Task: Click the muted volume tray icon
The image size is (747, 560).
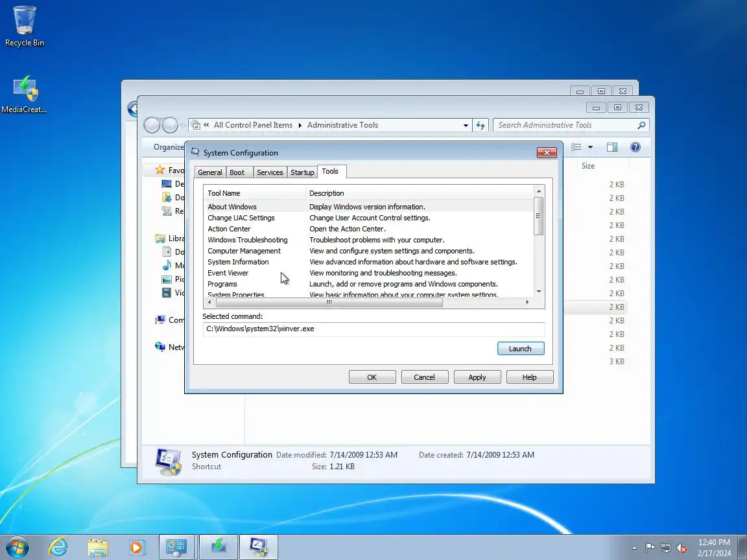Action: (x=682, y=548)
